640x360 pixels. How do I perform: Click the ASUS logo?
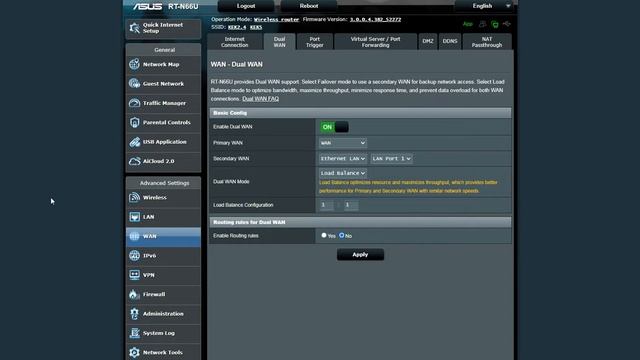pyautogui.click(x=147, y=7)
